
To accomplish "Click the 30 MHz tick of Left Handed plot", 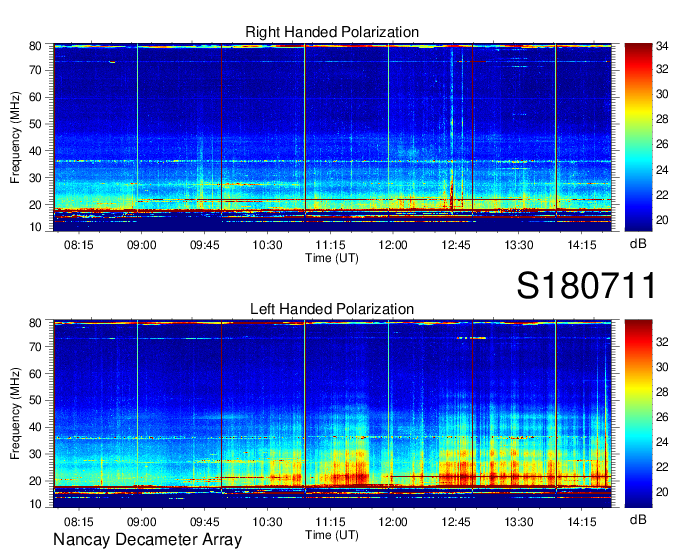I will coord(35,454).
